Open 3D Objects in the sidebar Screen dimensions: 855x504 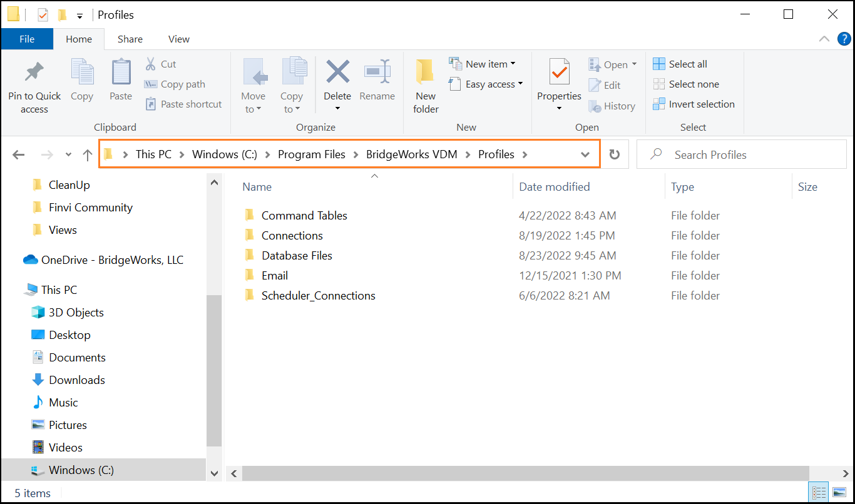point(76,312)
